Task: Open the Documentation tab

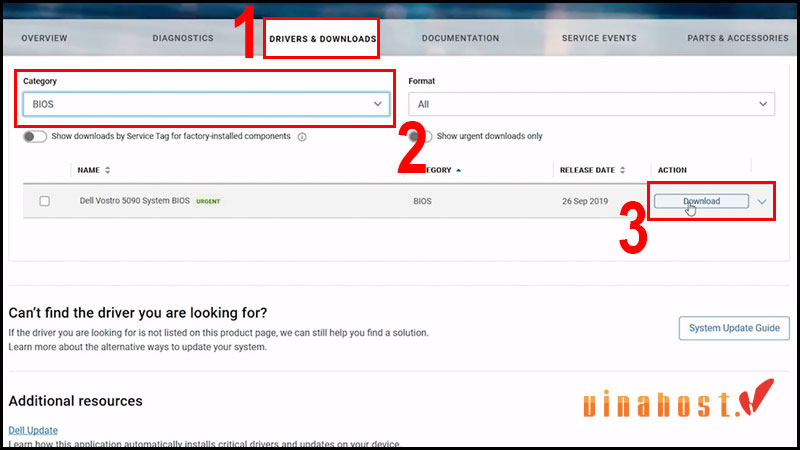Action: point(460,38)
